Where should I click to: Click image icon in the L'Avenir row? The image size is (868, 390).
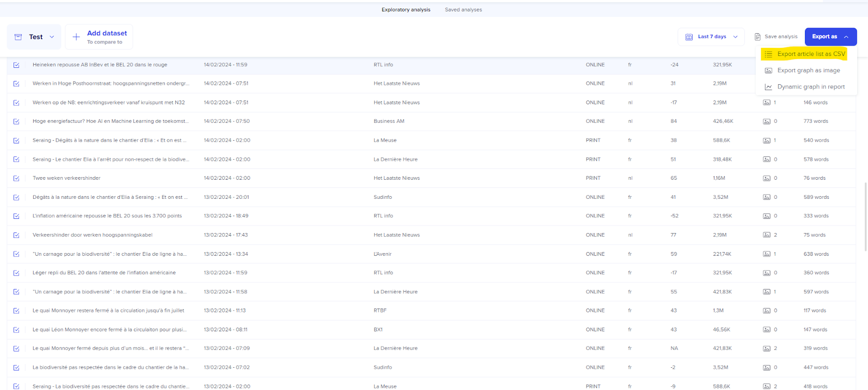point(767,254)
